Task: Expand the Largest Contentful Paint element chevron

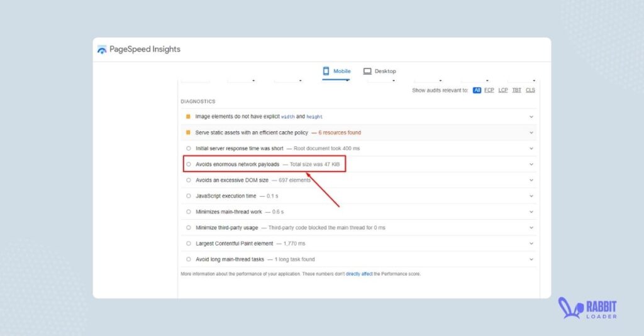Action: point(531,244)
